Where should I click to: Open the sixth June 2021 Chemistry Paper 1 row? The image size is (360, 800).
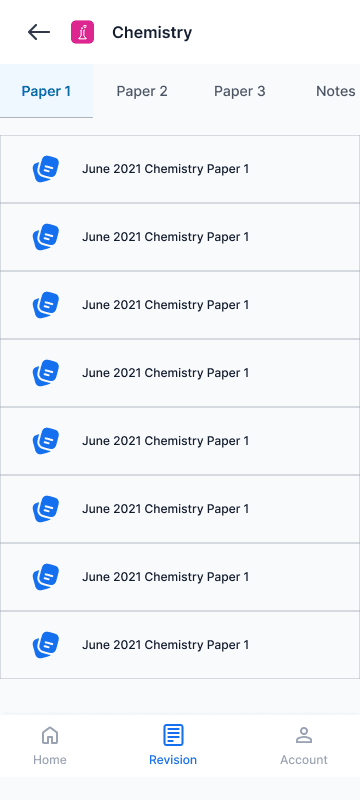[x=180, y=509]
